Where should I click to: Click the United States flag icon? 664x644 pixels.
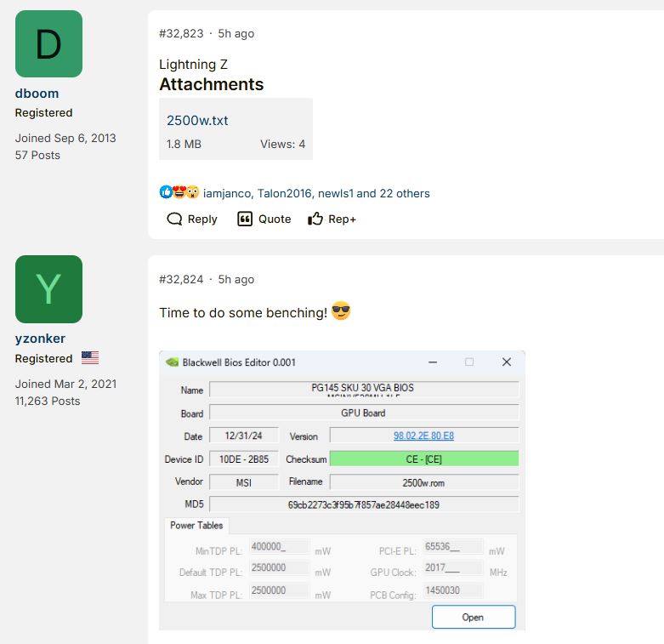(x=89, y=358)
